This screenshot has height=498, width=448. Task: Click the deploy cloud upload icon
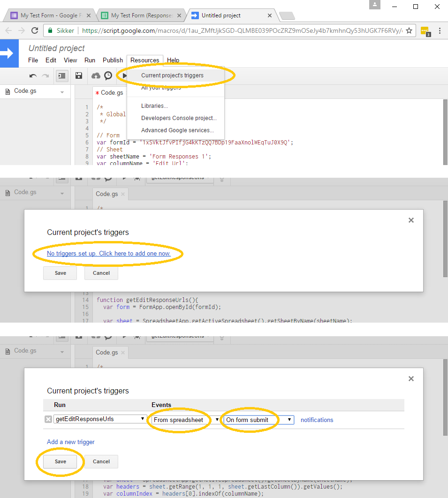[x=96, y=75]
